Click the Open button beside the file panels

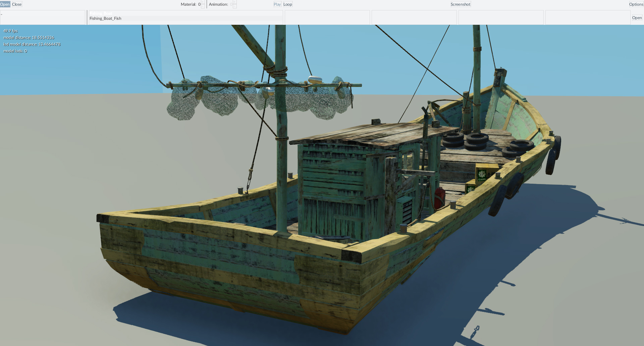[x=637, y=18]
